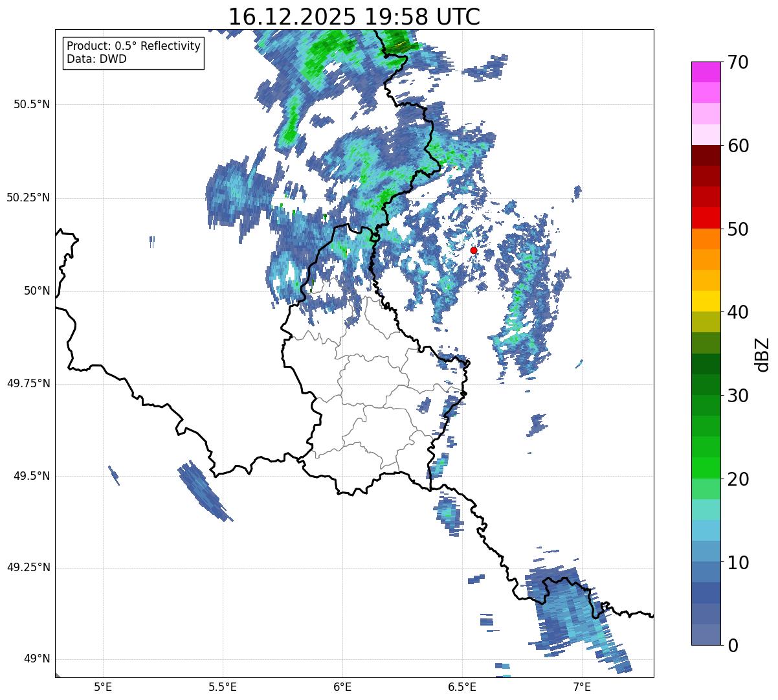Click the latitude label 49.75°N
This screenshot has height=700, width=778.
tap(28, 383)
